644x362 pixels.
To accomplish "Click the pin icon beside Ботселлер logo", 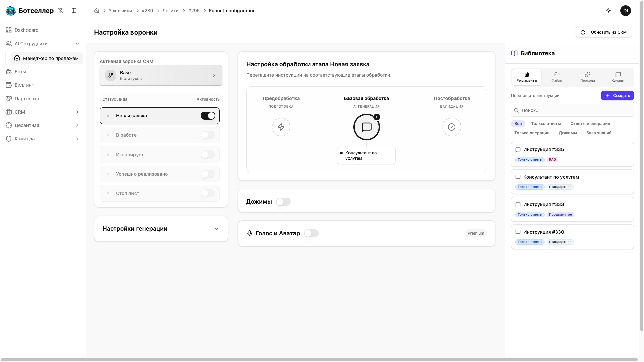I will [x=61, y=11].
